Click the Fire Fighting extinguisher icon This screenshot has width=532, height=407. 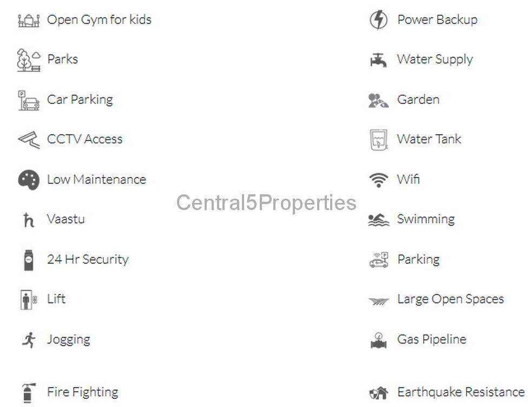pyautogui.click(x=29, y=393)
